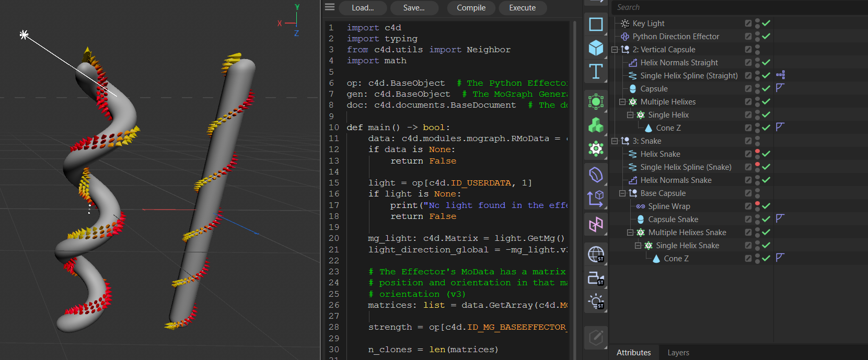
Task: Collapse the Base Capsule hierarchy
Action: [x=622, y=193]
